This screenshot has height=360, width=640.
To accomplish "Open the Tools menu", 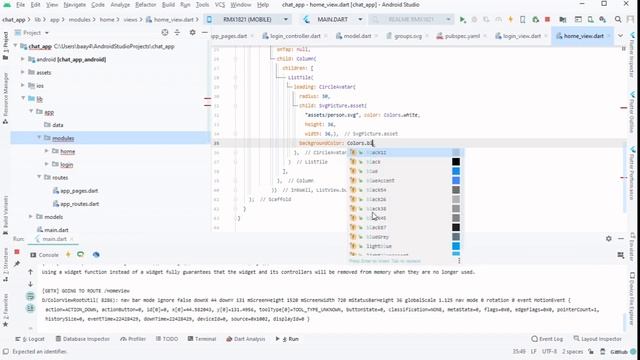I will pos(202,5).
